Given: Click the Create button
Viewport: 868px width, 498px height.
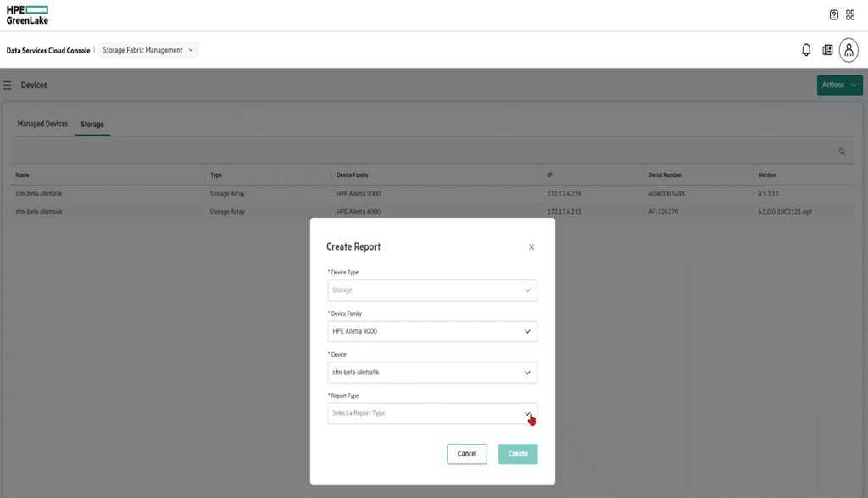Looking at the screenshot, I should click(x=518, y=454).
